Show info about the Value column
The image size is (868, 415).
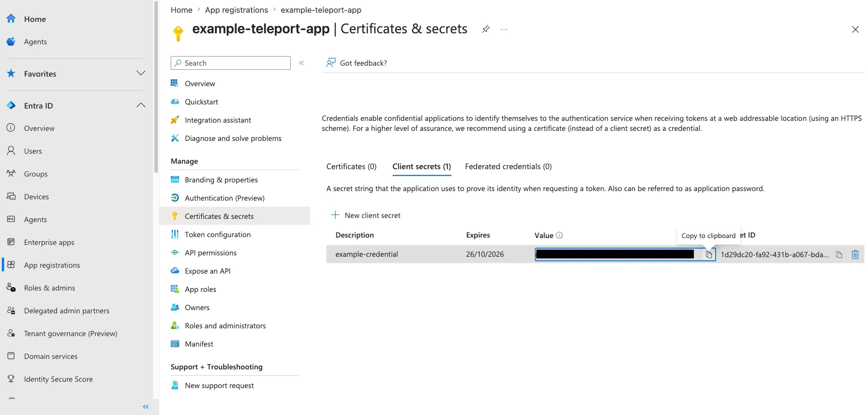[x=559, y=235]
